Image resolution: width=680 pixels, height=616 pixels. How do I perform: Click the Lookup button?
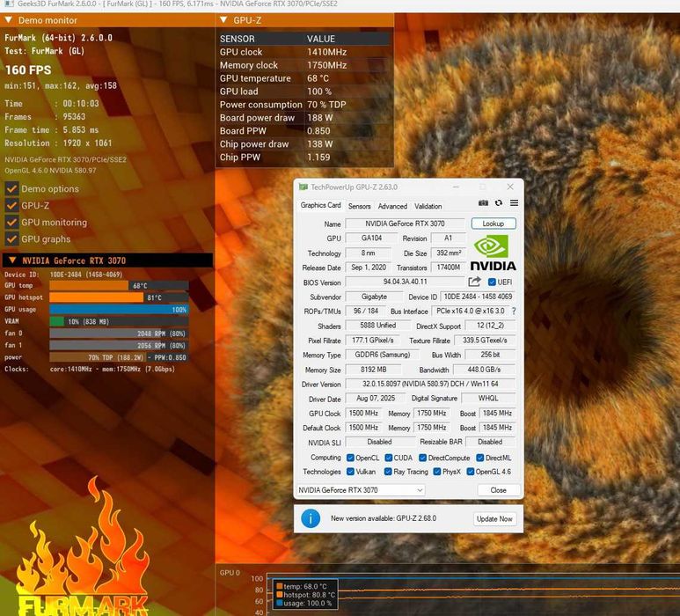coord(494,224)
